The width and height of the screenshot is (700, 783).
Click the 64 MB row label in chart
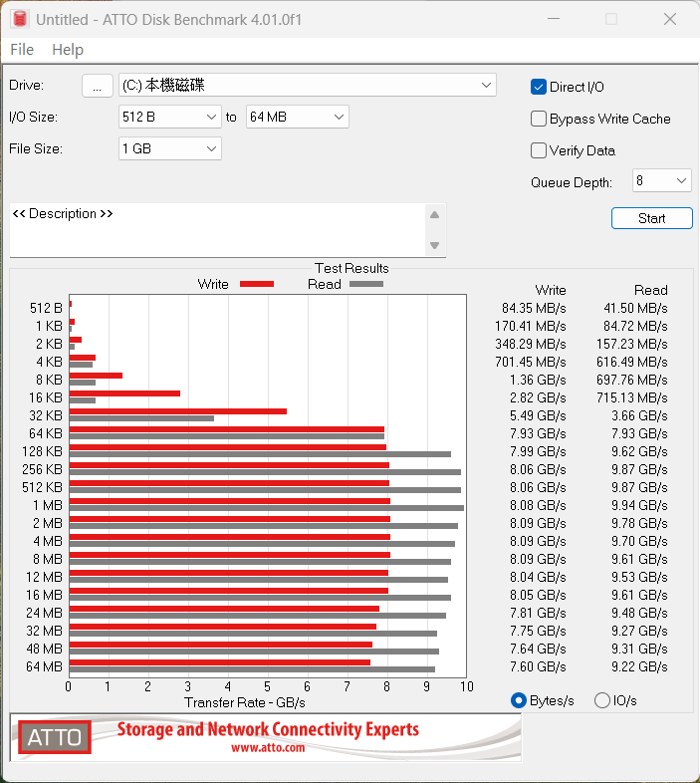click(x=45, y=666)
